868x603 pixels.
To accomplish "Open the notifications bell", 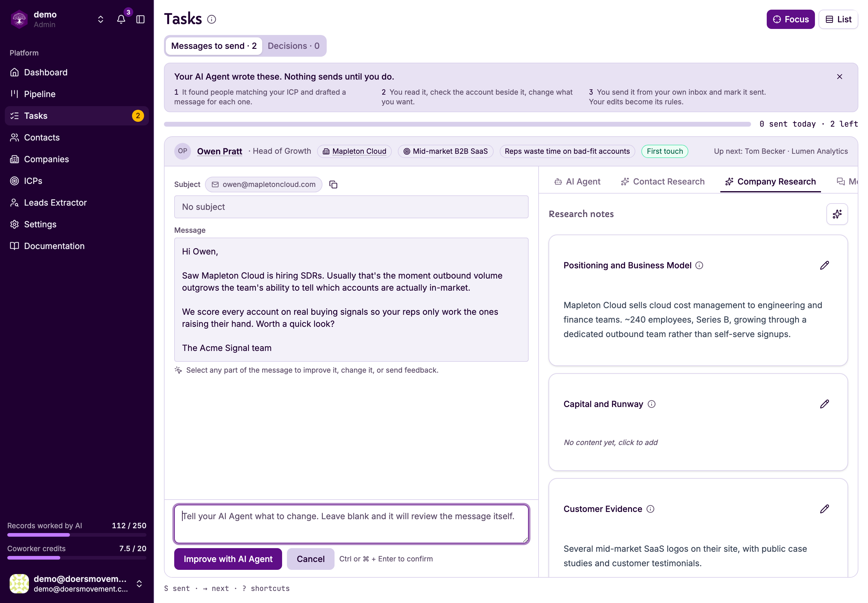I will tap(121, 19).
